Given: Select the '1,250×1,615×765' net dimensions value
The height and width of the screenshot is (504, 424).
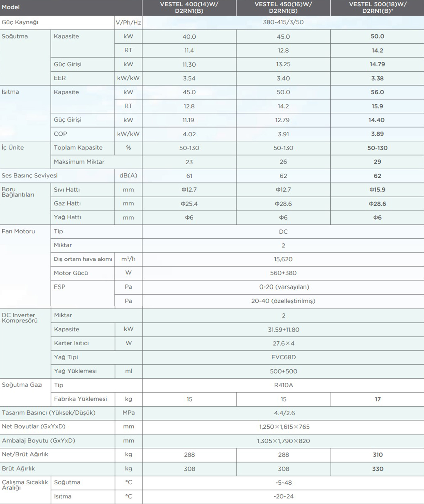Looking at the screenshot, I should 285,427.
